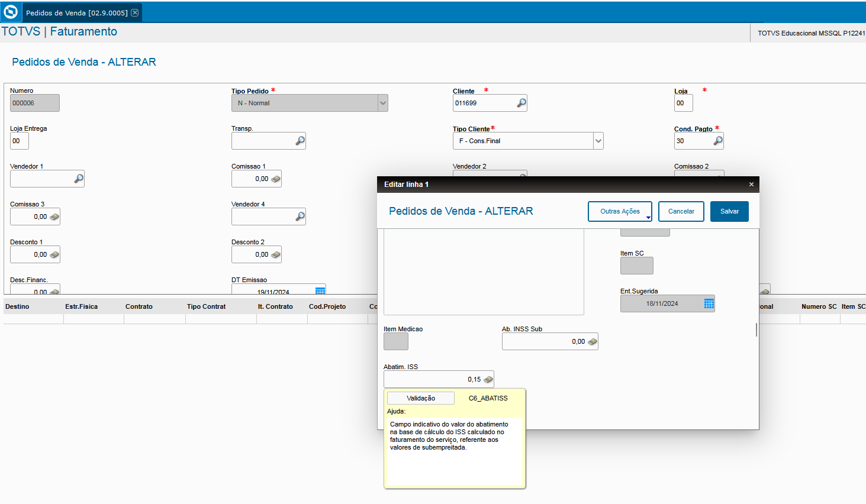Viewport: 866px width, 504px height.
Task: Click the Tipo Contrat column header
Action: [x=207, y=306]
